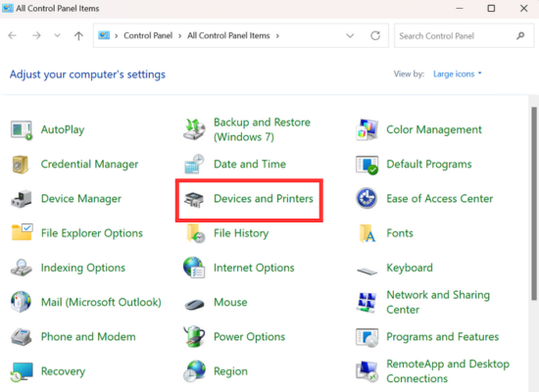Click the search magnifier icon
Image resolution: width=539 pixels, height=392 pixels.
pos(520,35)
